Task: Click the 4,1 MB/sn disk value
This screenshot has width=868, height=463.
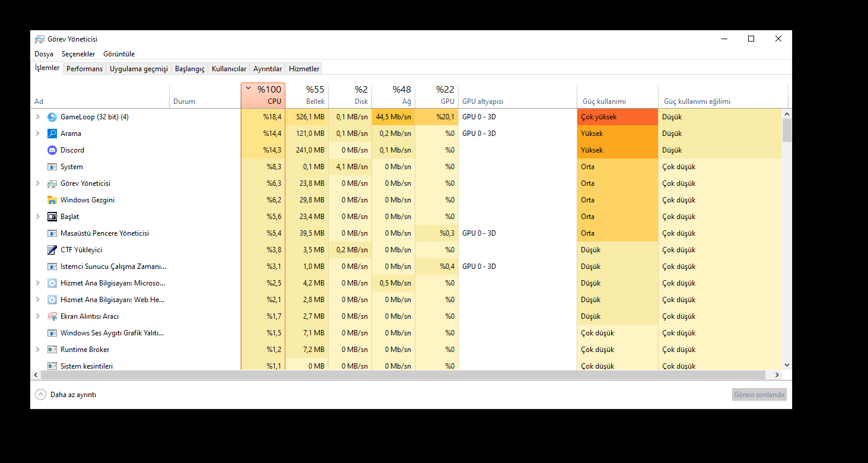Action: click(x=350, y=167)
